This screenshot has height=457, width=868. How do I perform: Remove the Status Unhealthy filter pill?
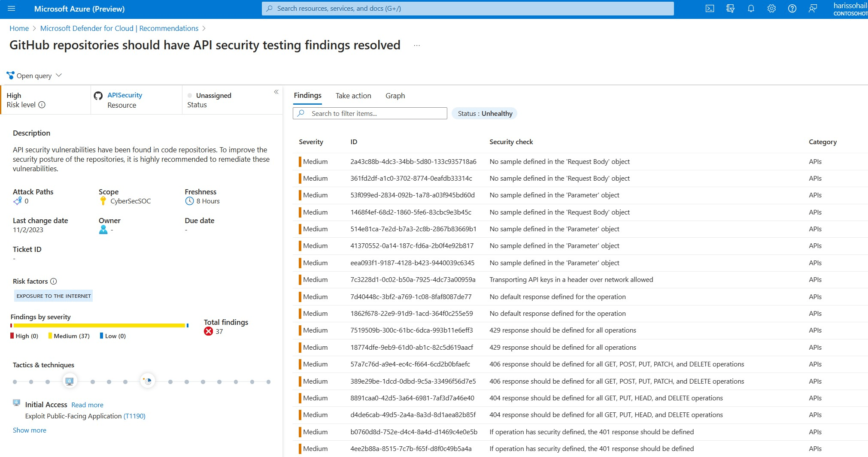484,113
